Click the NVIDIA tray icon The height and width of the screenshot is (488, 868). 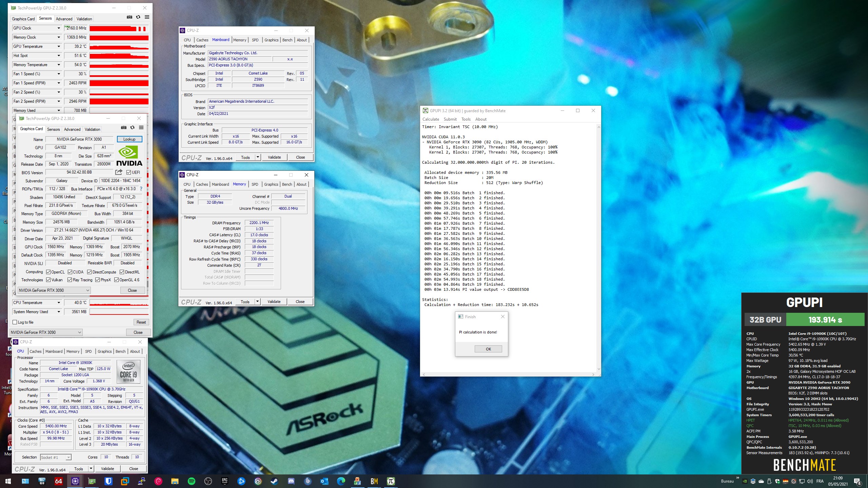745,481
